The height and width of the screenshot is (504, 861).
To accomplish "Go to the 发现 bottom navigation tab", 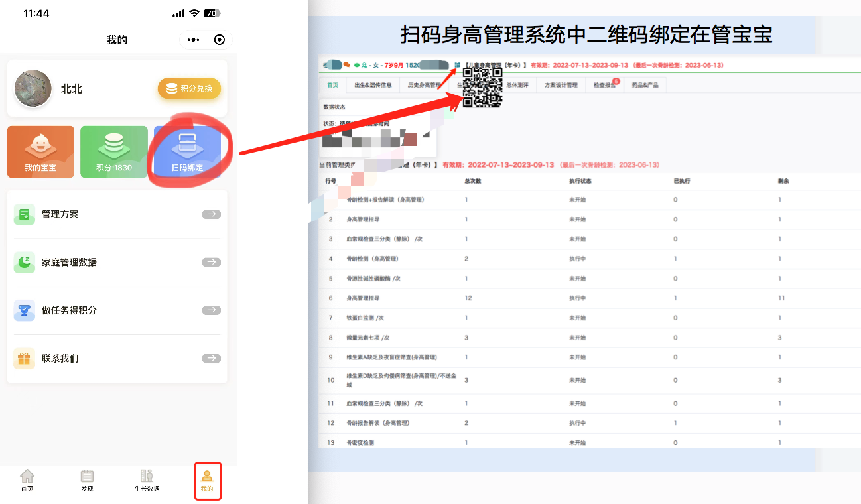I will [x=87, y=481].
